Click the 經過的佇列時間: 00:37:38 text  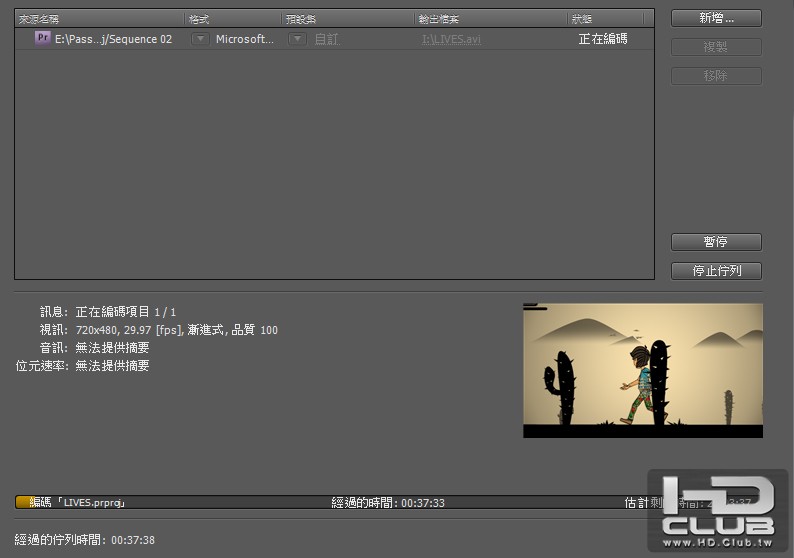coord(85,540)
